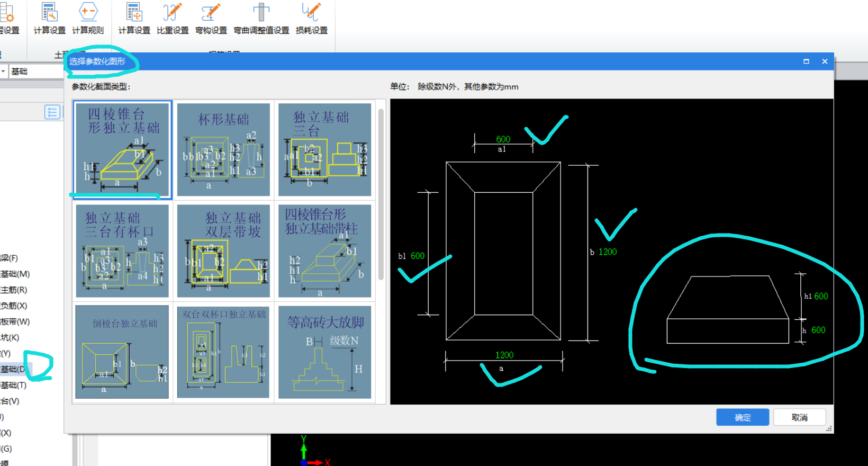Click the list view icon in left panel
The image size is (868, 466).
tap(52, 112)
